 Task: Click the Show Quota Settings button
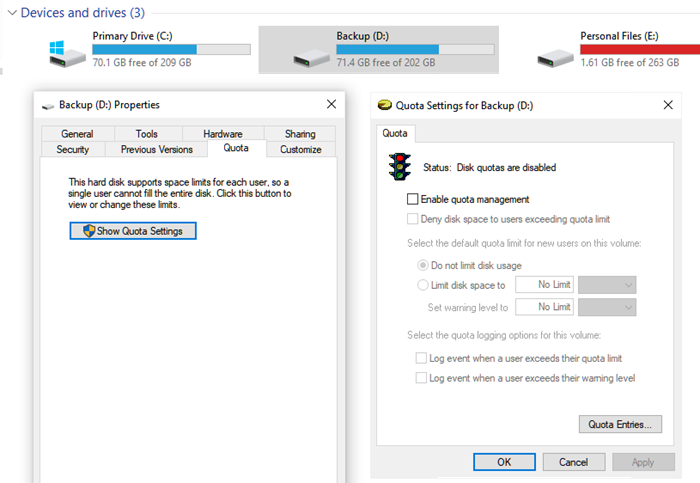tap(133, 231)
